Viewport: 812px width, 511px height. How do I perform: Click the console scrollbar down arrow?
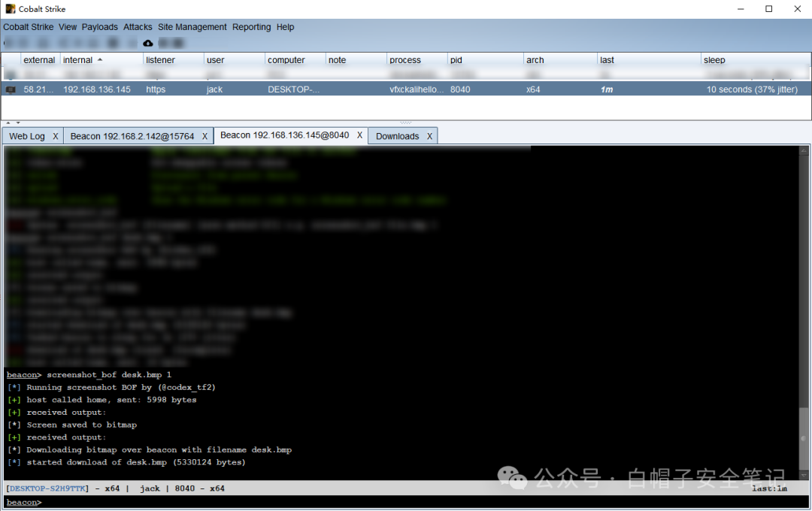tap(804, 475)
